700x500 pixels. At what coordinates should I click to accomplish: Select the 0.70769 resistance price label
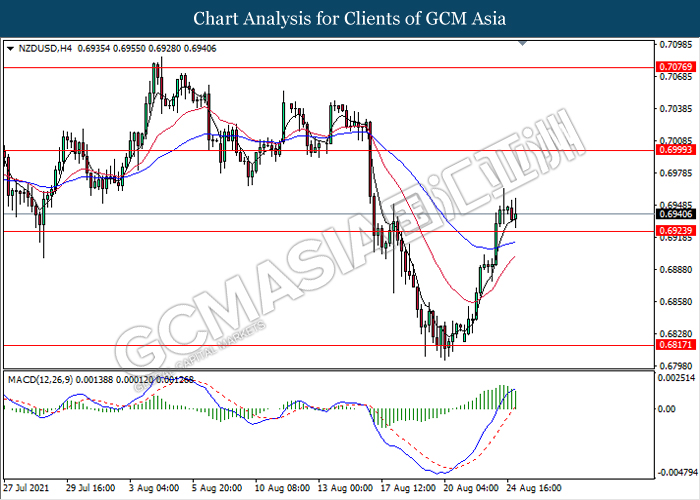tap(676, 67)
